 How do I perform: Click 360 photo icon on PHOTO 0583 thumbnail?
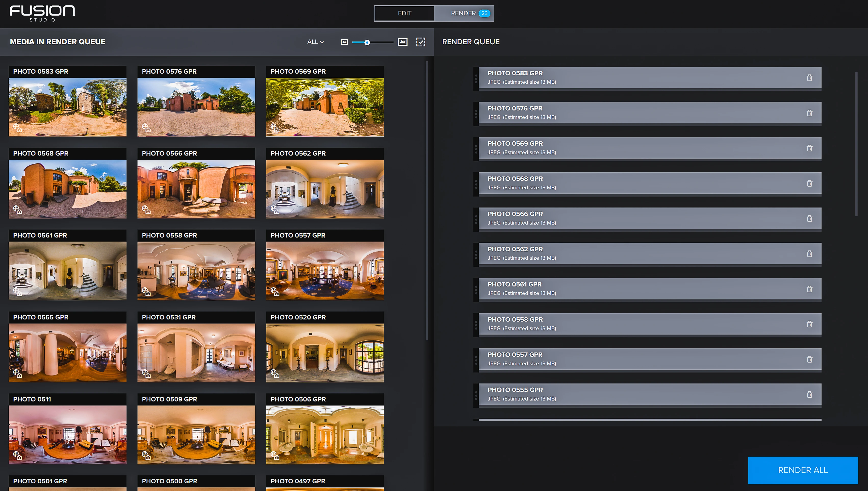tap(18, 128)
